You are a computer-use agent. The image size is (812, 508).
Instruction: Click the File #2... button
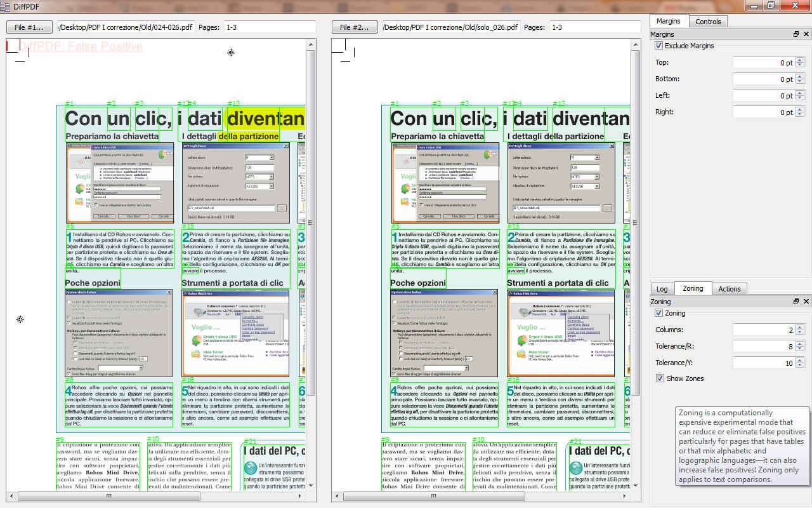click(x=354, y=27)
